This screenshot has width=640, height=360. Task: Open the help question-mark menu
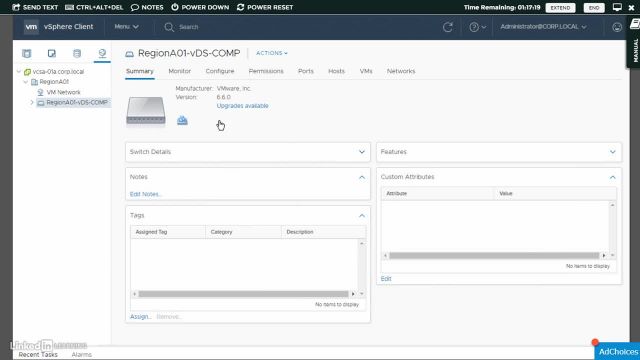(x=477, y=27)
